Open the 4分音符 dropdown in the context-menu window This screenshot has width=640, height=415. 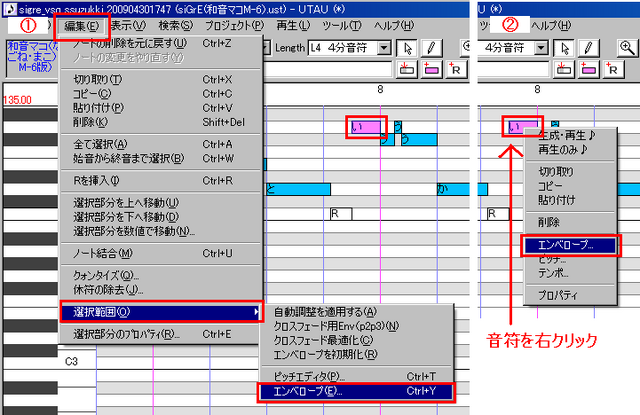point(541,48)
